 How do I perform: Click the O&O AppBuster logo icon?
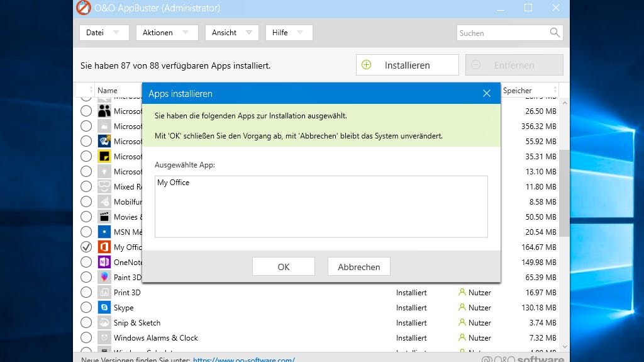pyautogui.click(x=84, y=8)
